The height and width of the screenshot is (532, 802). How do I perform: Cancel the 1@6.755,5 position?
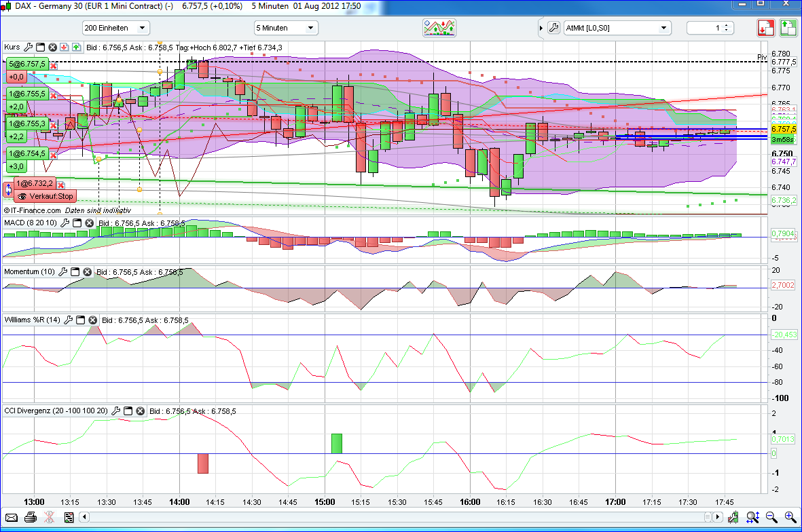coord(54,96)
